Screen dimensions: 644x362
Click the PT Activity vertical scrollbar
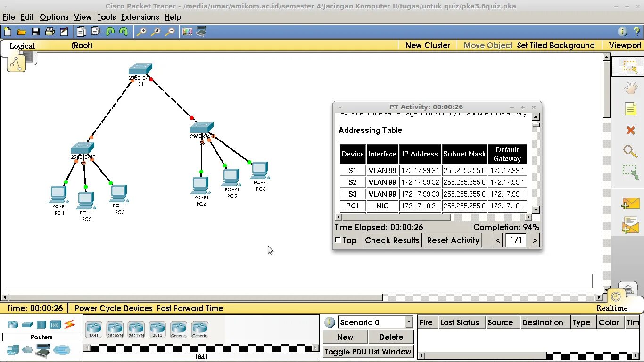tap(536, 163)
